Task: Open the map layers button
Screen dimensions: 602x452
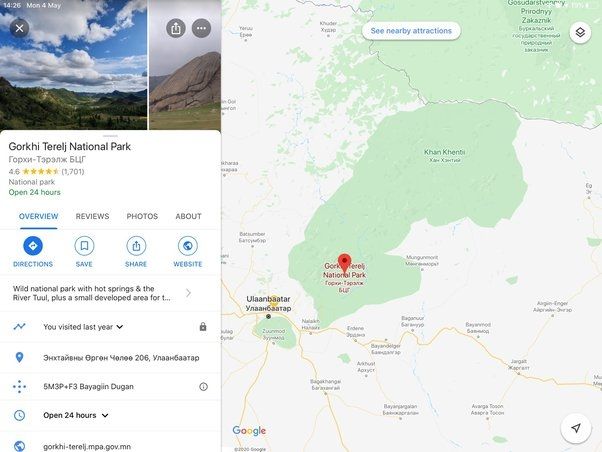Action: [x=580, y=32]
